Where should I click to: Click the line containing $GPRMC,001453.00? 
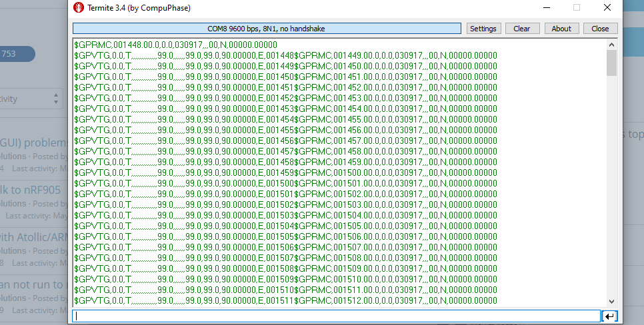pyautogui.click(x=285, y=98)
